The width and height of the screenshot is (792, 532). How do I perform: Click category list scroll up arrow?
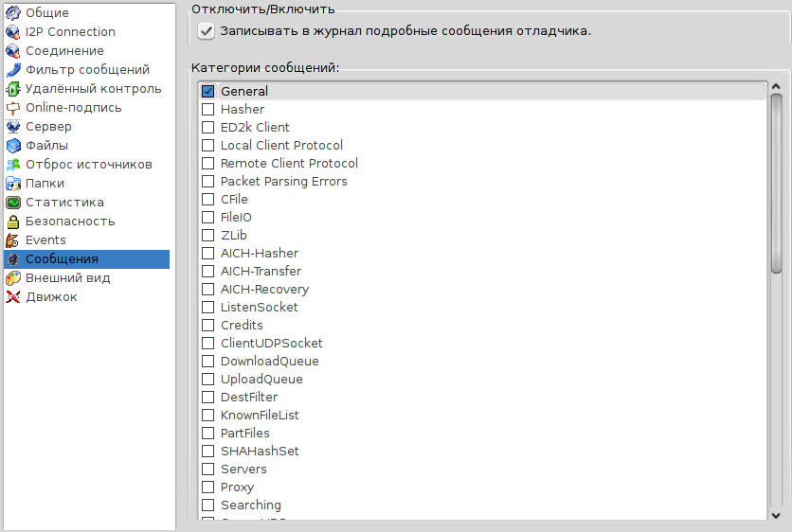click(x=776, y=87)
